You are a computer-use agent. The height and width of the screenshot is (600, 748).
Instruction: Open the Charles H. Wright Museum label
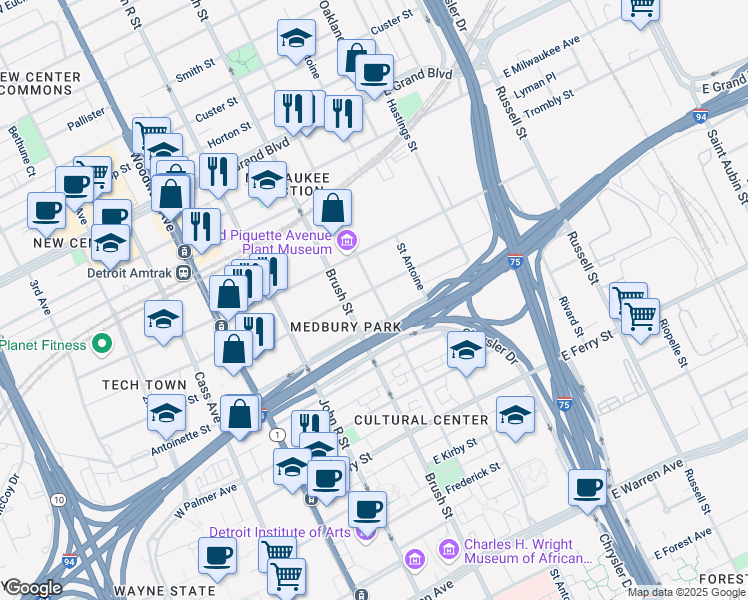[x=528, y=551]
